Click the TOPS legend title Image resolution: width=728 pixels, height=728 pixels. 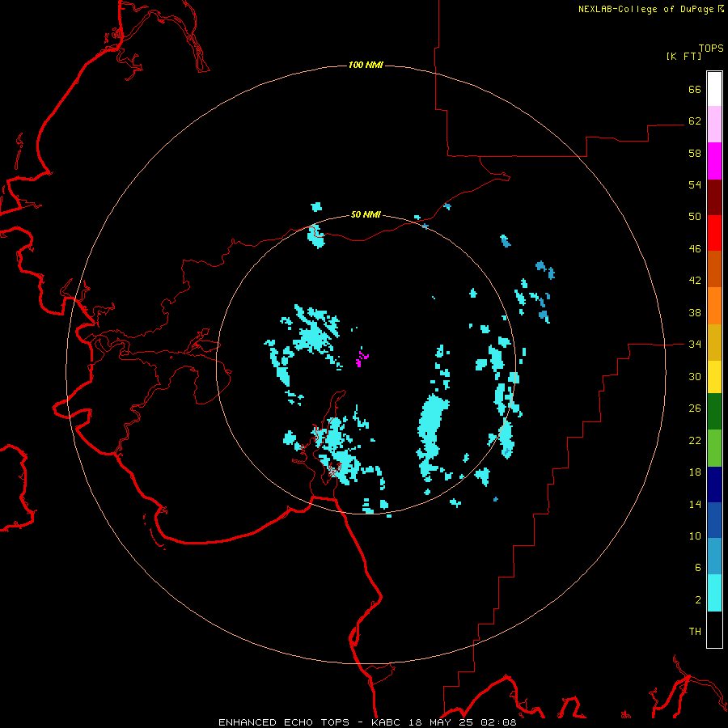point(711,48)
